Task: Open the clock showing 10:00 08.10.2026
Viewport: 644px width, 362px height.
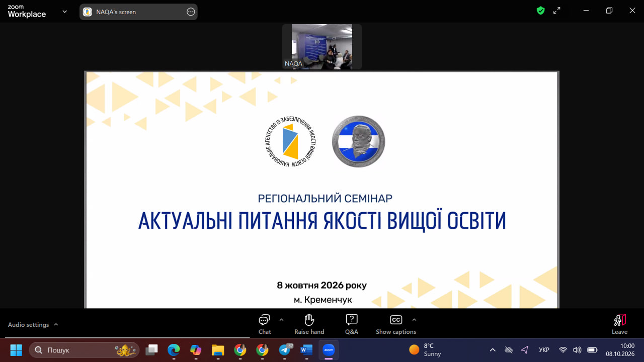Action: click(620, 350)
